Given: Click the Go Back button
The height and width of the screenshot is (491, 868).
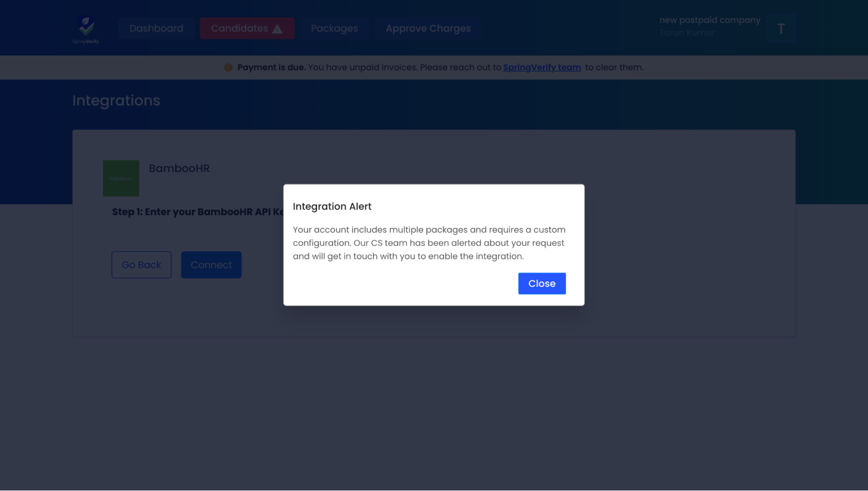Looking at the screenshot, I should (x=141, y=265).
